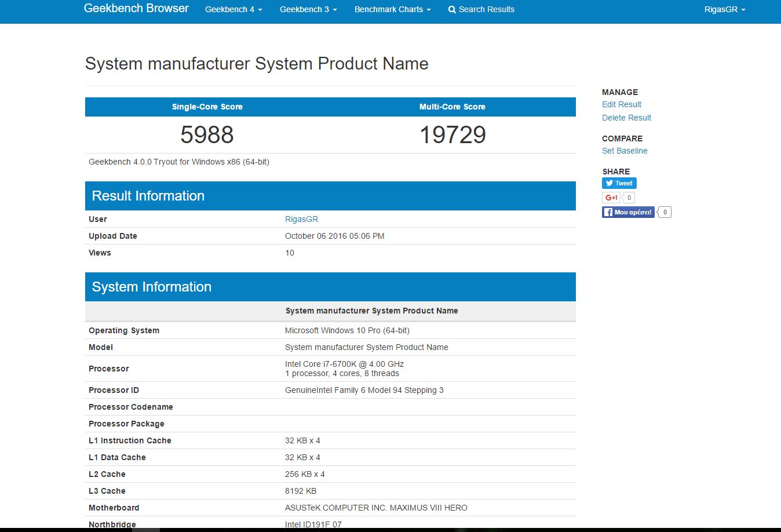Open the RigasGR user profile link

tap(301, 219)
